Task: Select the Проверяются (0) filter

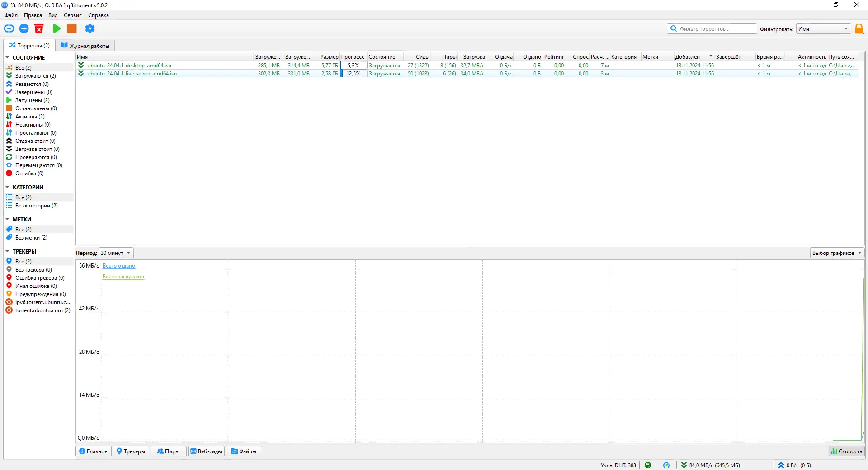Action: point(36,157)
